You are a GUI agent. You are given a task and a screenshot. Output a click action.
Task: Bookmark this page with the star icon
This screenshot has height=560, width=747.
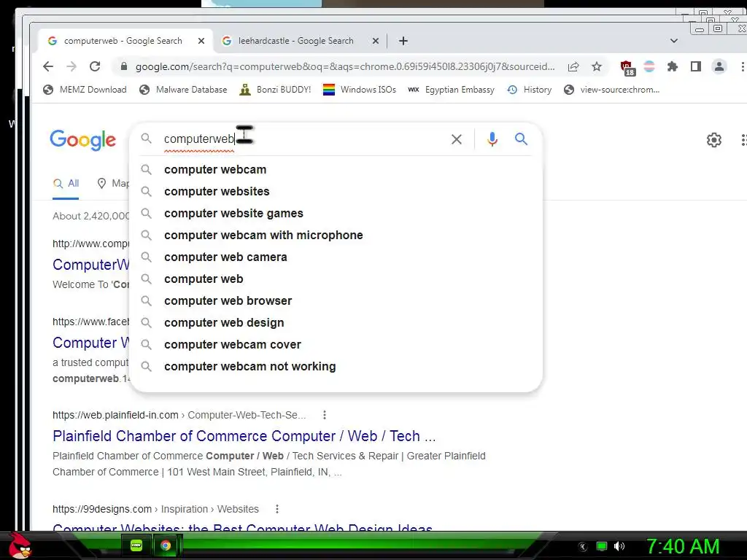click(x=597, y=66)
